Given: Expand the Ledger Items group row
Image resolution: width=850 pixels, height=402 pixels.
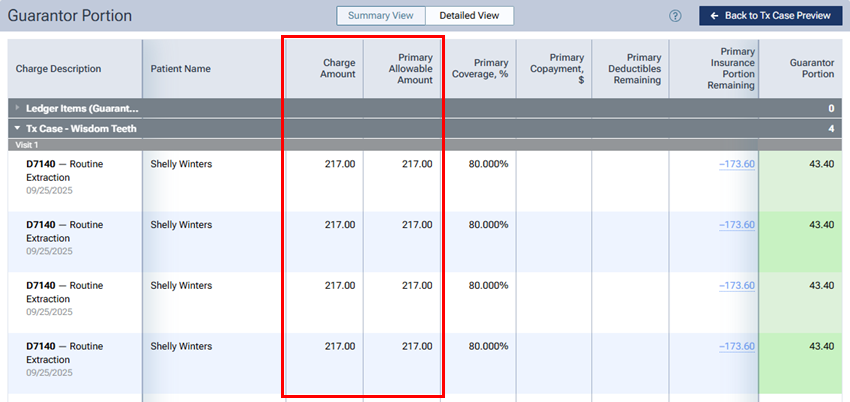Looking at the screenshot, I should pos(16,108).
